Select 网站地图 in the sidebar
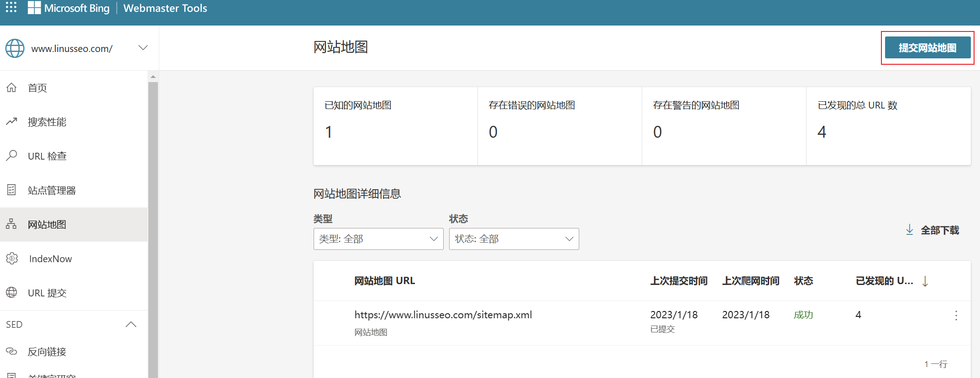Viewport: 980px width, 378px height. coord(47,225)
